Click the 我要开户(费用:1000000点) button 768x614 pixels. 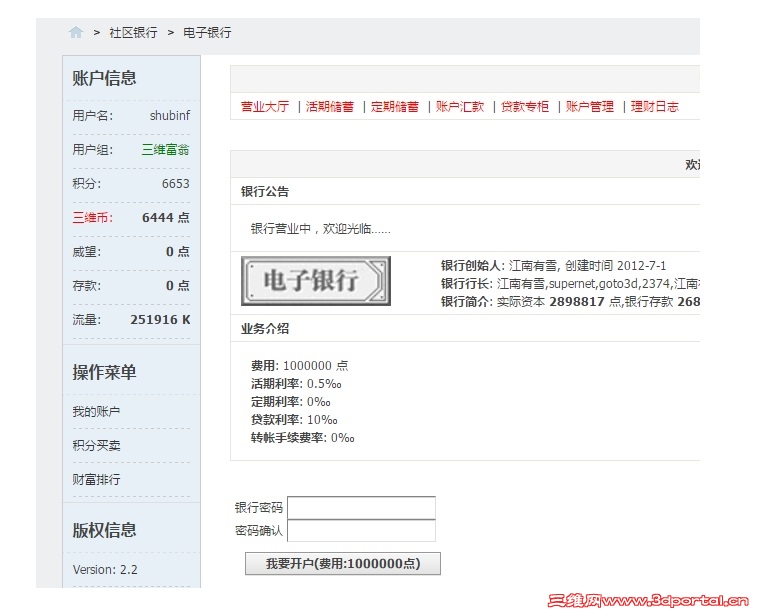coord(343,564)
